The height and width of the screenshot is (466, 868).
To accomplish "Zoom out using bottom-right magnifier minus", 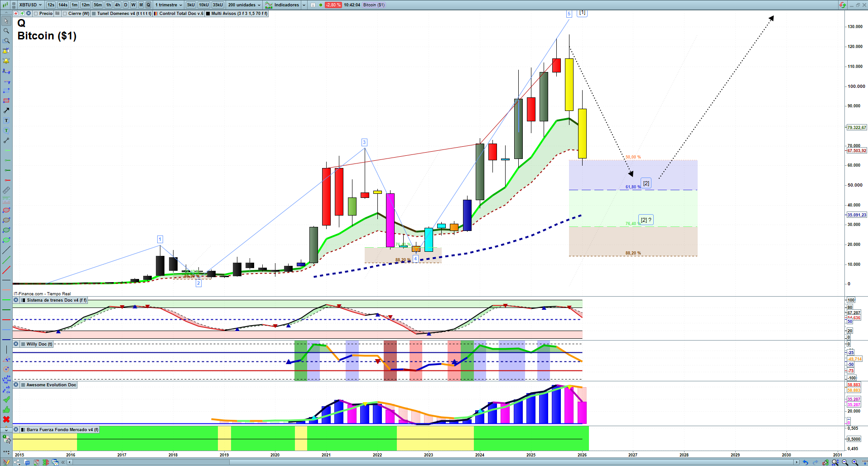I will coord(845,462).
